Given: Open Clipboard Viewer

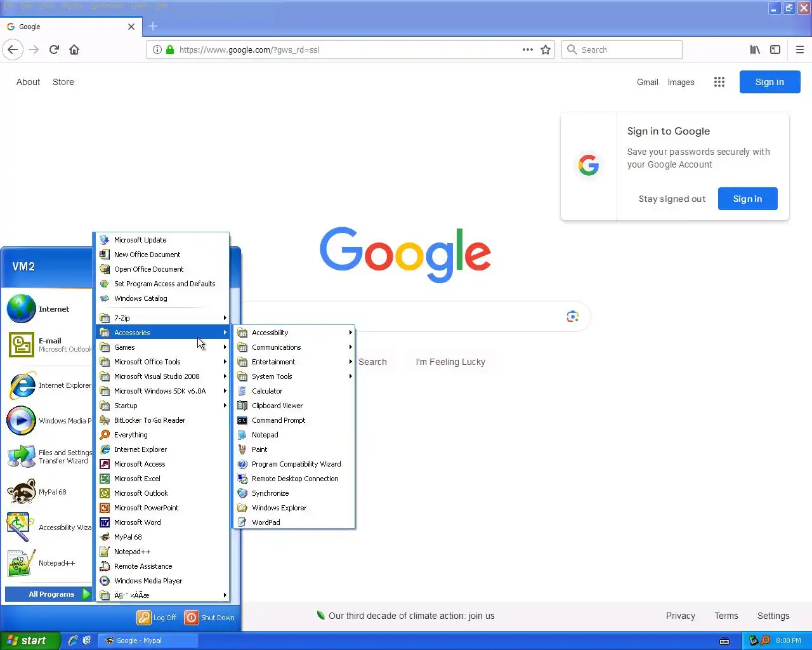Looking at the screenshot, I should pos(294,406).
